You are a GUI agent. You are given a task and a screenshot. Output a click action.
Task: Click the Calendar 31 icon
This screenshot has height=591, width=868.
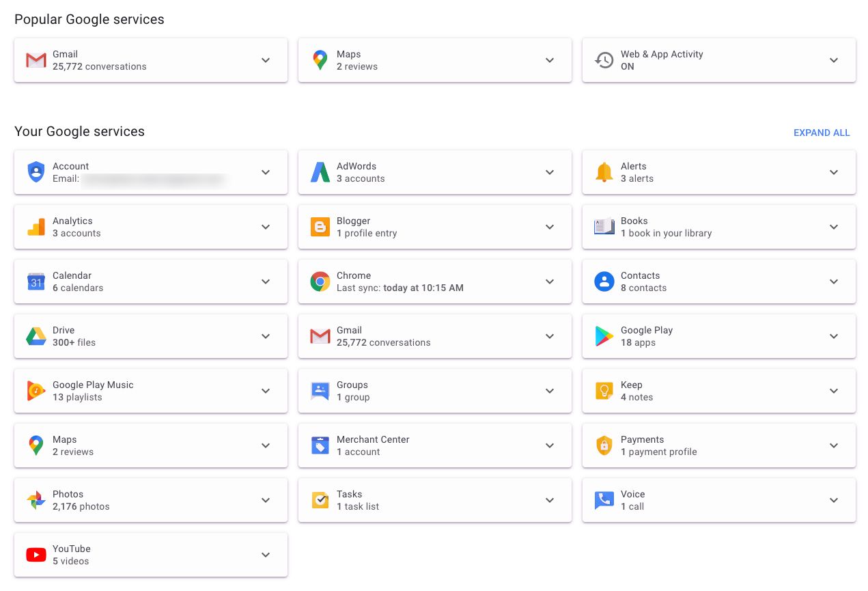pyautogui.click(x=36, y=281)
